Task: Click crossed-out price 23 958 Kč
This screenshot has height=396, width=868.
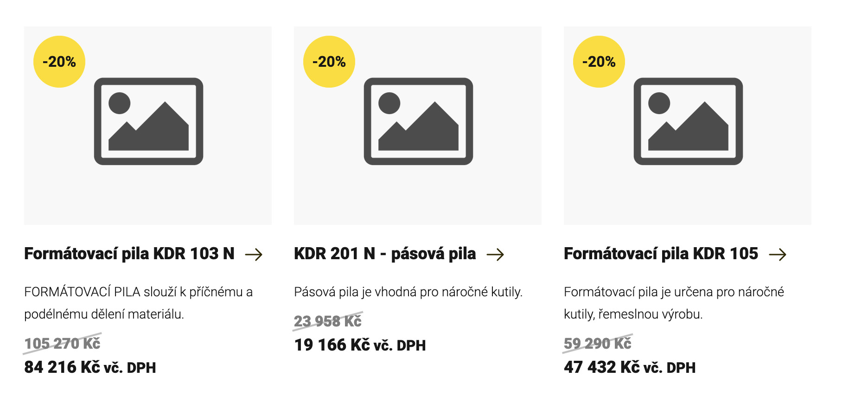Action: (328, 321)
